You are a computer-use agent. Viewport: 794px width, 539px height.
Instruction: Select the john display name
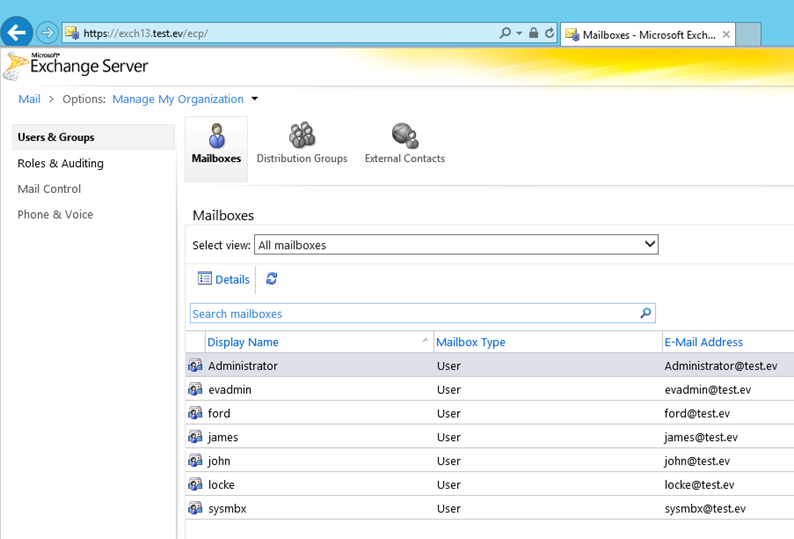(219, 461)
